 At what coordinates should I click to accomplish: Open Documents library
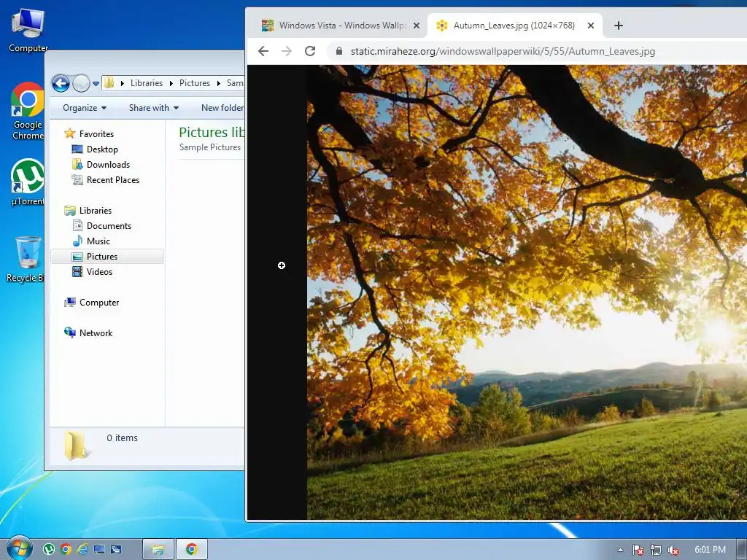click(x=109, y=226)
